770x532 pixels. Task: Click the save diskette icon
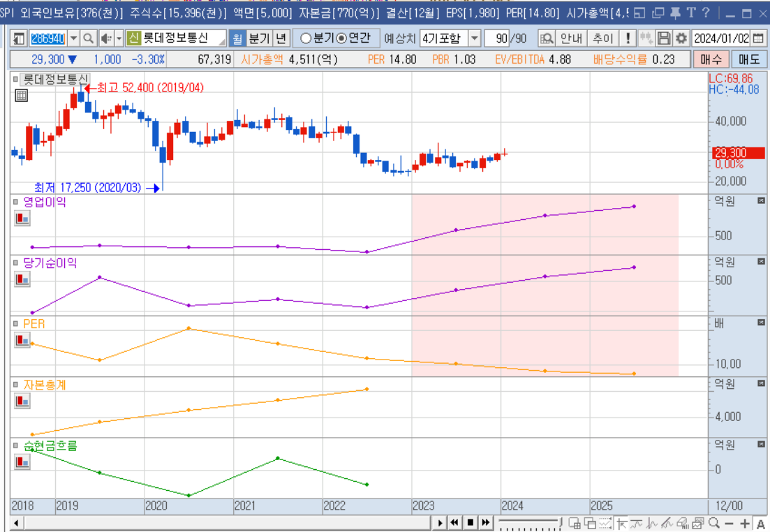(x=664, y=38)
